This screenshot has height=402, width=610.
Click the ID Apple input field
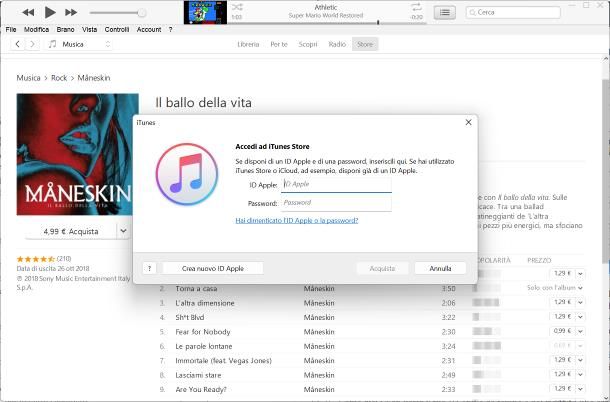[337, 185]
